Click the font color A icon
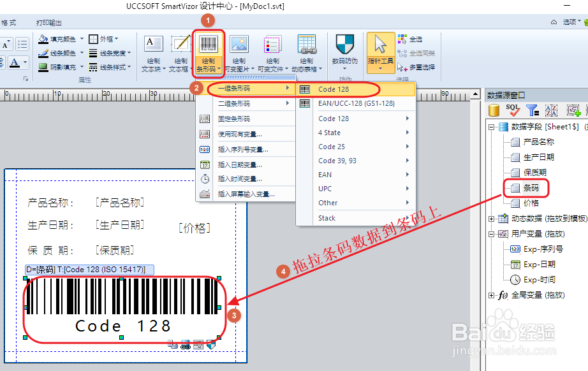Screen dimensions: 588x371 pos(15,62)
